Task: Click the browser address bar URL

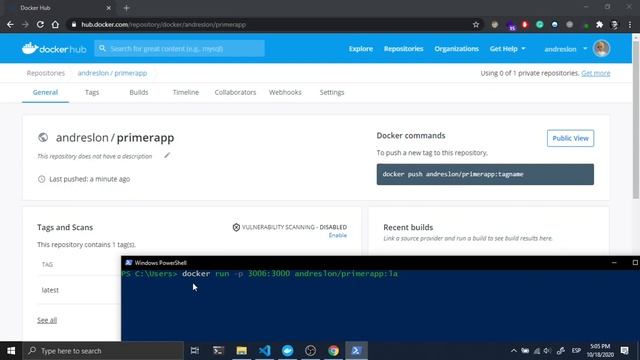Action: point(163,24)
